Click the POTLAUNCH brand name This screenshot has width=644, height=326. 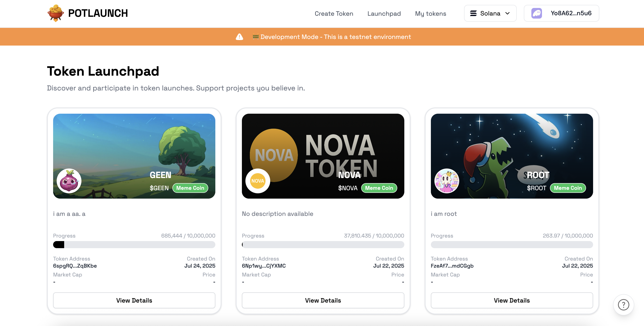click(x=98, y=13)
